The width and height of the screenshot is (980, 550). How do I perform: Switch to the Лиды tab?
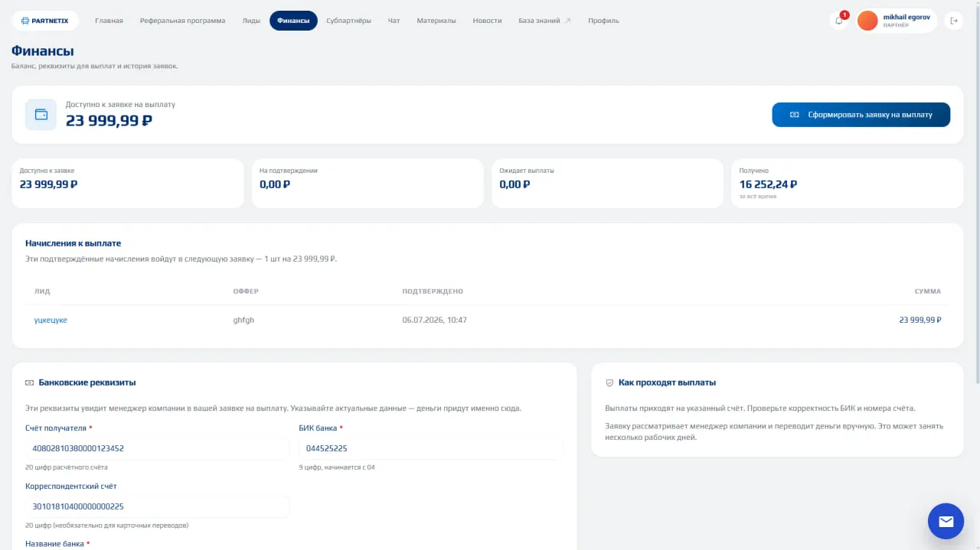[x=251, y=21]
